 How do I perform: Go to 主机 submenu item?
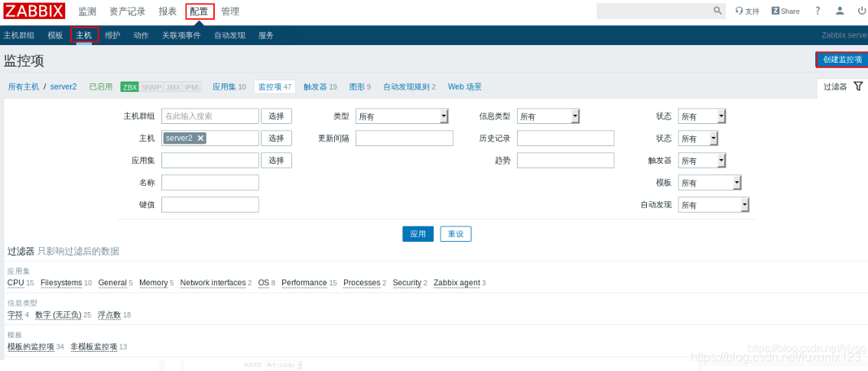tap(84, 35)
